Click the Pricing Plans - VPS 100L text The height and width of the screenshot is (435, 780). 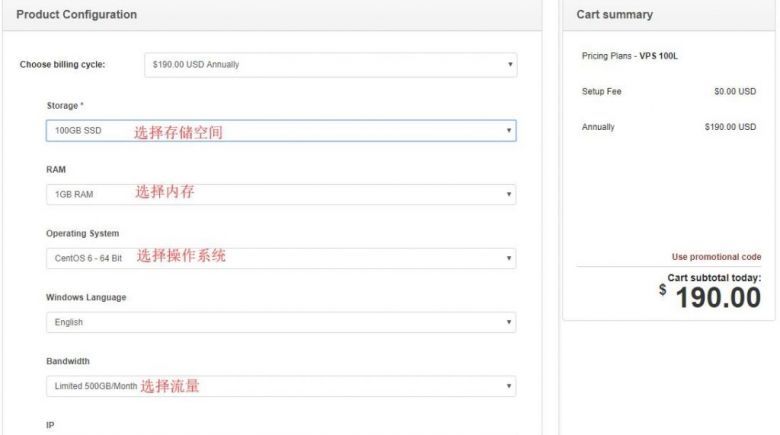[x=630, y=56]
